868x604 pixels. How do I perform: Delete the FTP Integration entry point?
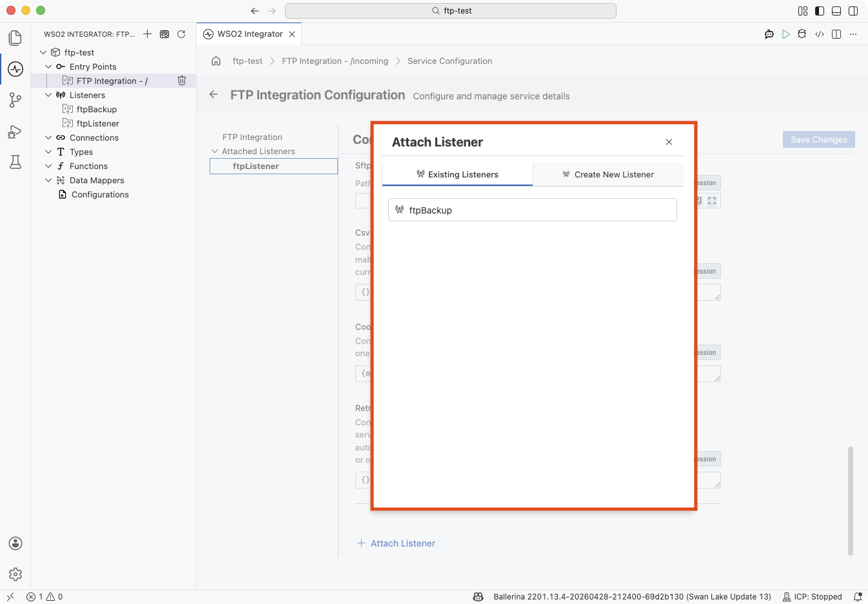coord(182,81)
